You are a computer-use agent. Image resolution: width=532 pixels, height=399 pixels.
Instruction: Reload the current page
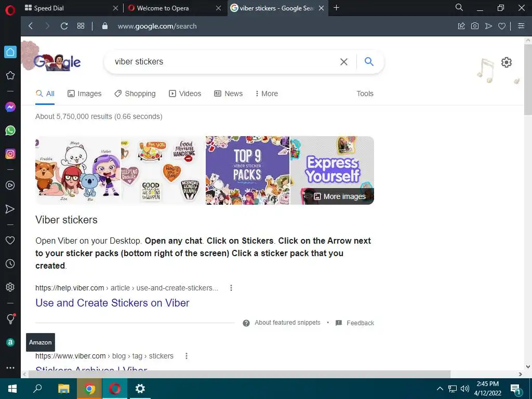[64, 26]
